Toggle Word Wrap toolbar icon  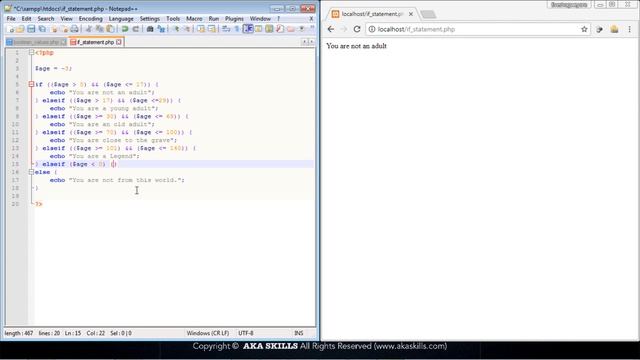[x=226, y=29]
